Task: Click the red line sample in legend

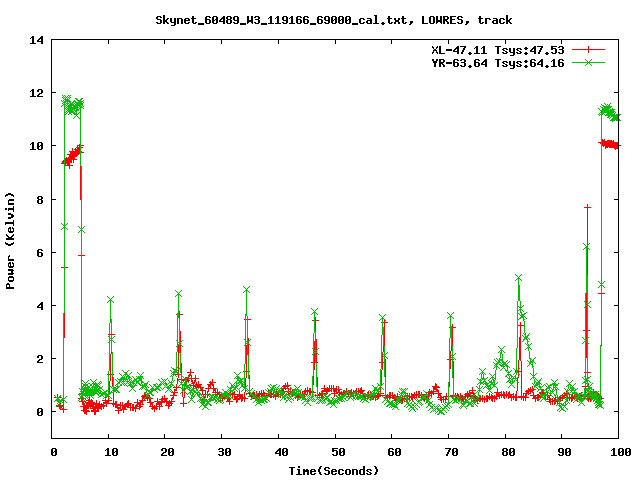Action: [x=590, y=49]
